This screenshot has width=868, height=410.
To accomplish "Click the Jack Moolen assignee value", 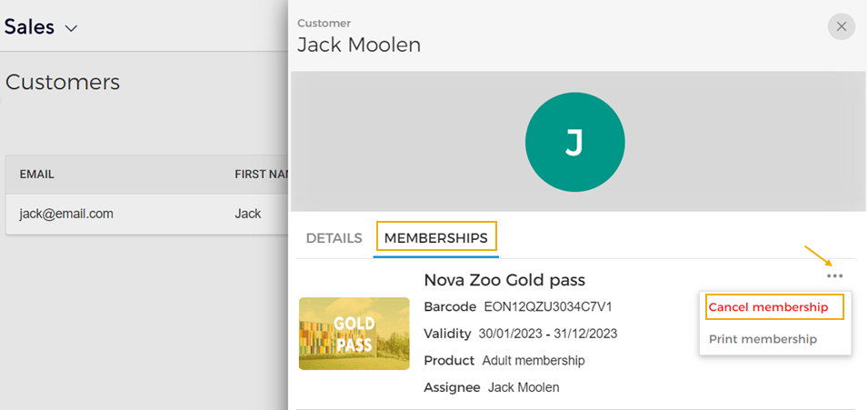I will (x=524, y=387).
